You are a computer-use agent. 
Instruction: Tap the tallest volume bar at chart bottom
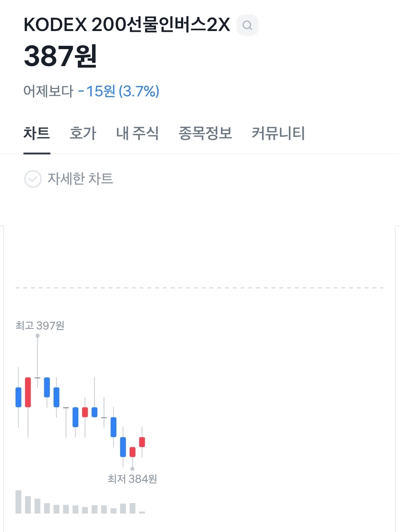click(x=18, y=502)
